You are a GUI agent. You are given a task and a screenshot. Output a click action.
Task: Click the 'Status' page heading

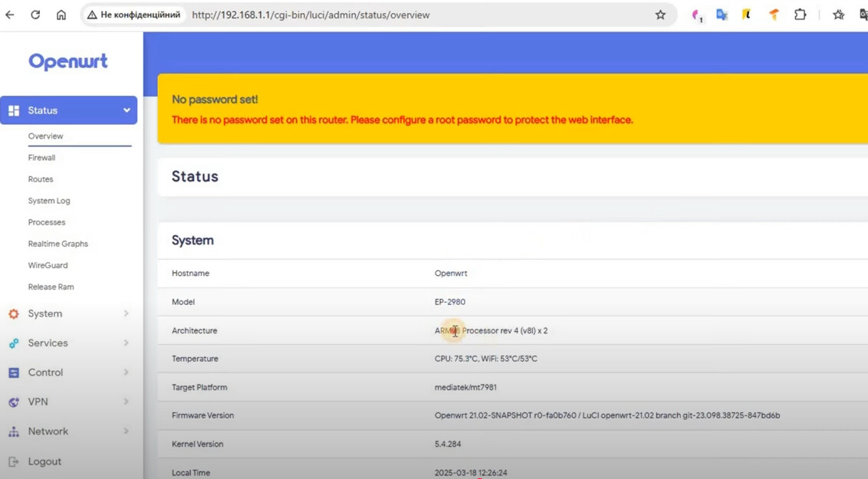[x=195, y=176]
